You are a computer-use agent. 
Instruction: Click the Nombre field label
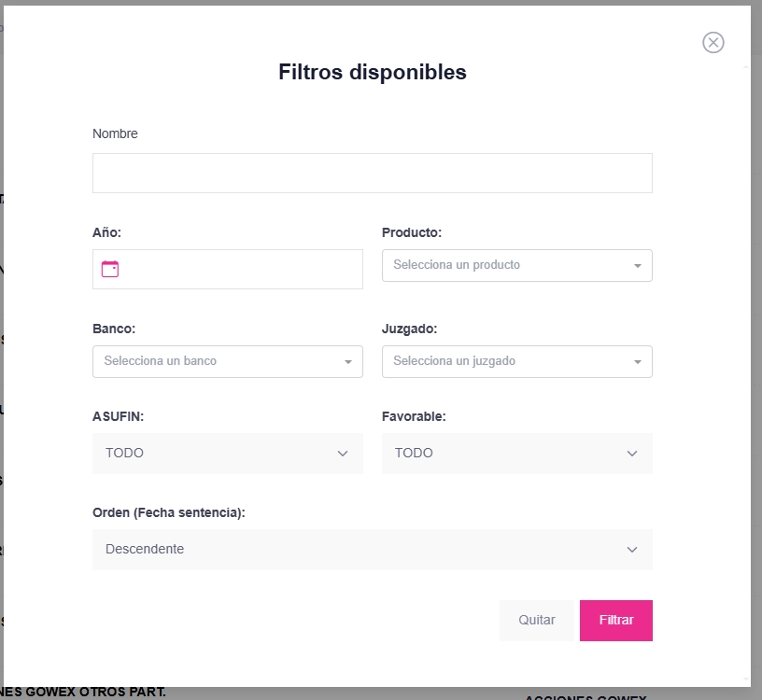click(x=115, y=133)
